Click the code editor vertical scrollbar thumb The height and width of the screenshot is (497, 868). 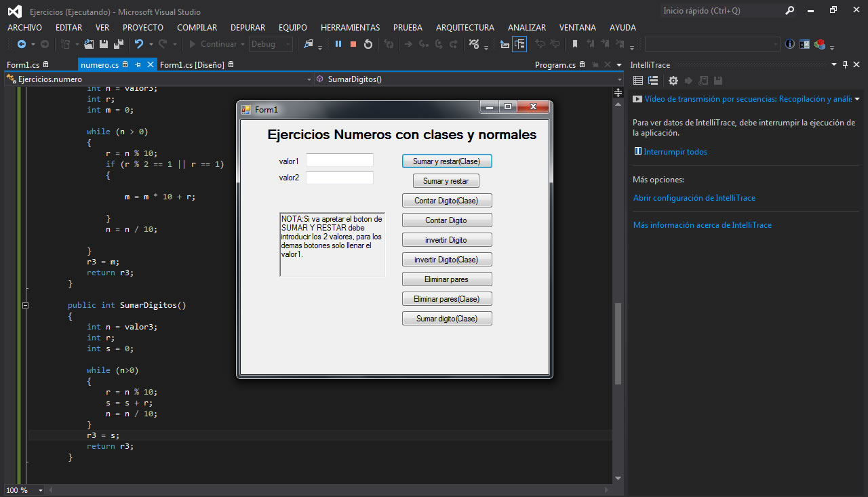[x=618, y=344]
